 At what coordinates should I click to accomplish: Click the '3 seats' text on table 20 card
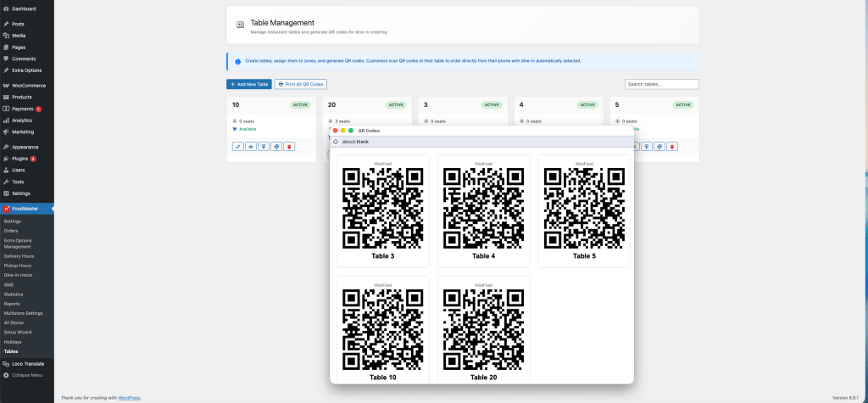(x=342, y=120)
